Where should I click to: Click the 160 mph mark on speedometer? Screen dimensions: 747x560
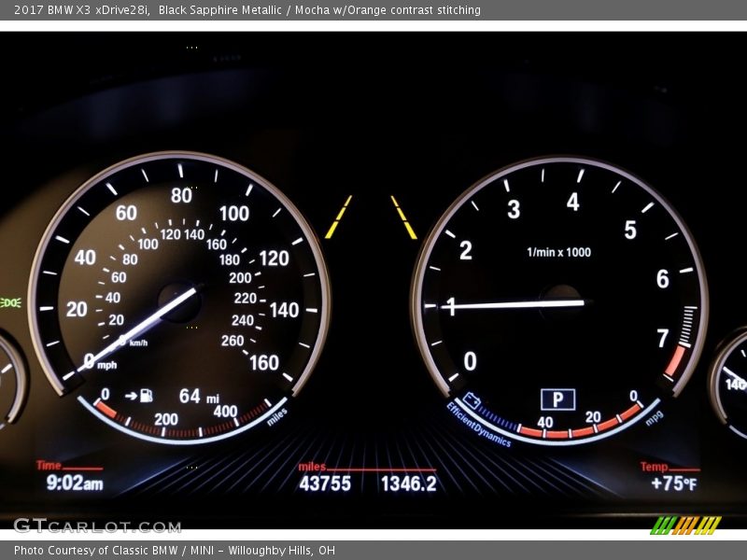(264, 363)
